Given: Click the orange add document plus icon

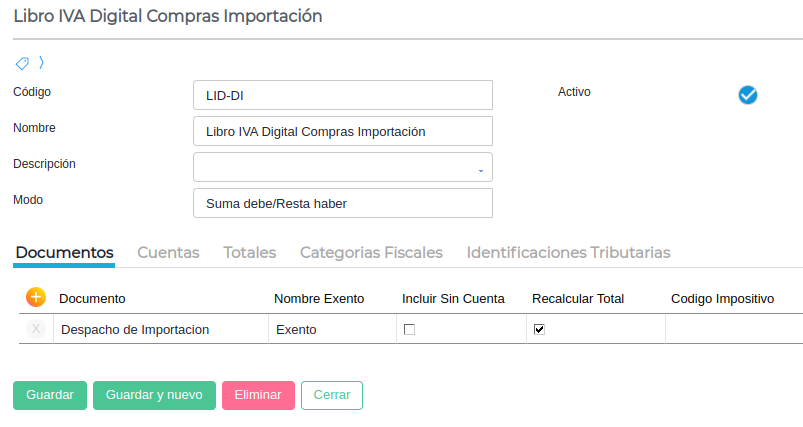Looking at the screenshot, I should 36,297.
